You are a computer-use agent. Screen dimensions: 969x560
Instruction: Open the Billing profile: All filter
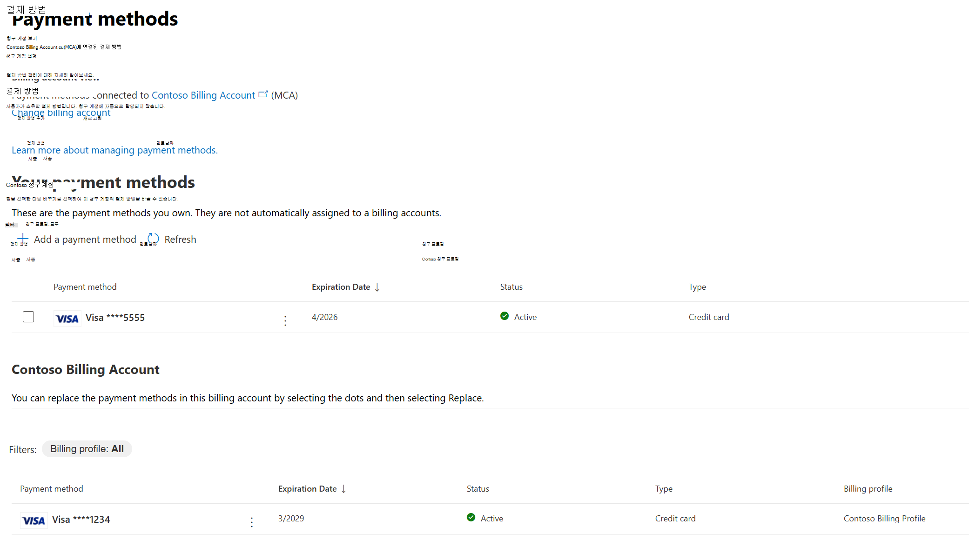click(x=87, y=449)
